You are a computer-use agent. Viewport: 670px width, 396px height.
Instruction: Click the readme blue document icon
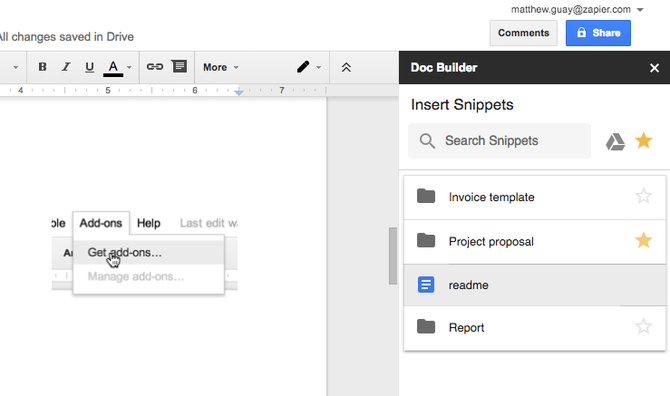click(x=426, y=285)
